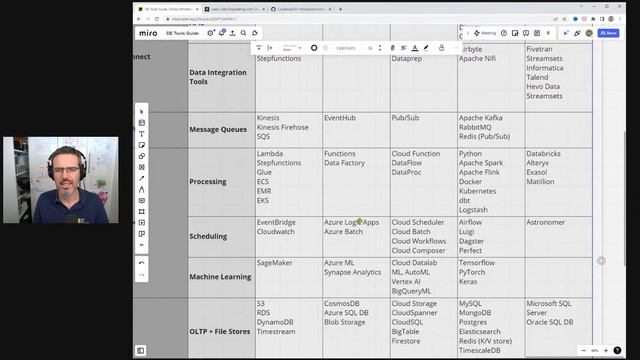Open text alignment option in format toolbar
This screenshot has width=640, height=360.
pos(403,48)
